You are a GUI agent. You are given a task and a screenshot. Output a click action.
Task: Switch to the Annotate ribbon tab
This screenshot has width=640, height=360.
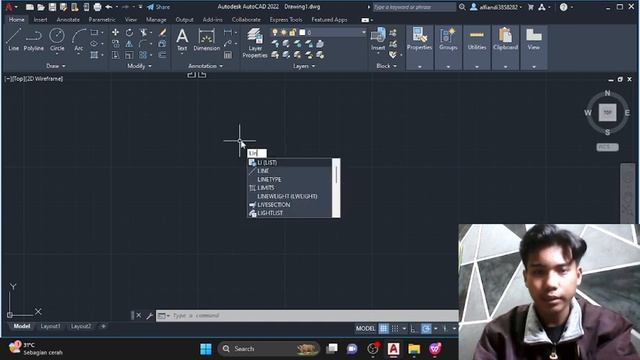68,20
